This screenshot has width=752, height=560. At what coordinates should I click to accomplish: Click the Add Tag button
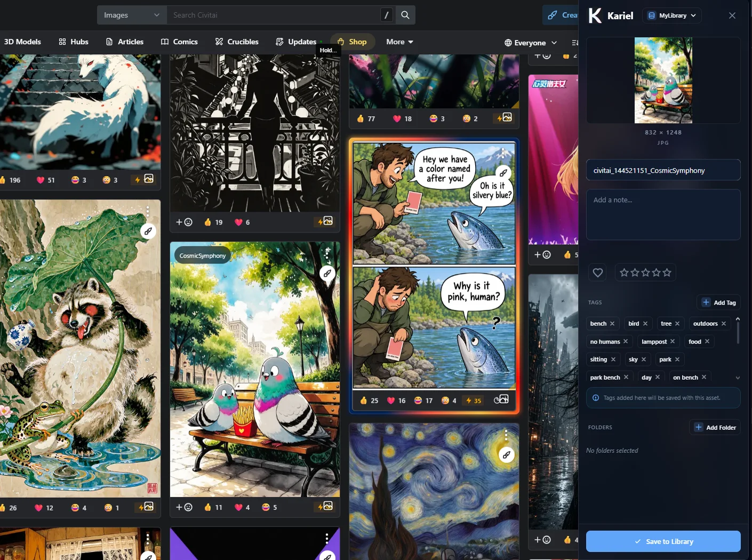click(718, 302)
